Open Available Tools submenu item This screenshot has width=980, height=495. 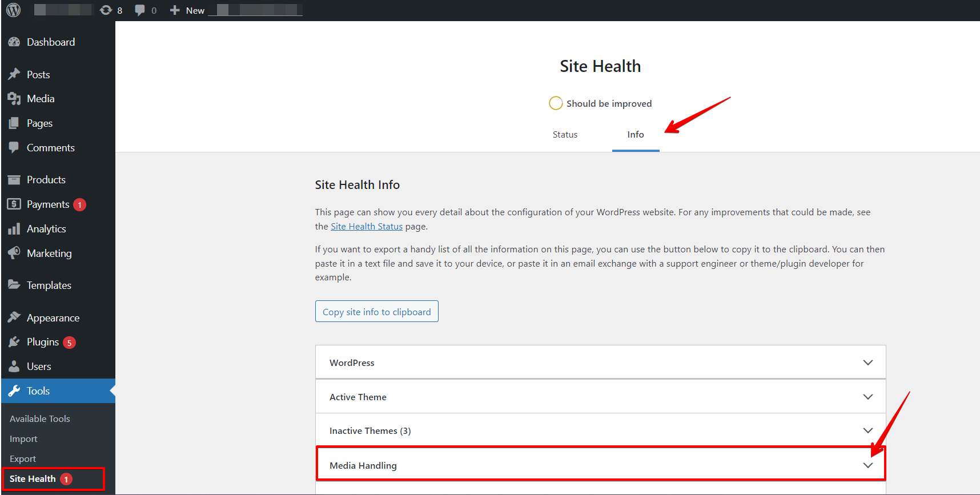coord(40,418)
